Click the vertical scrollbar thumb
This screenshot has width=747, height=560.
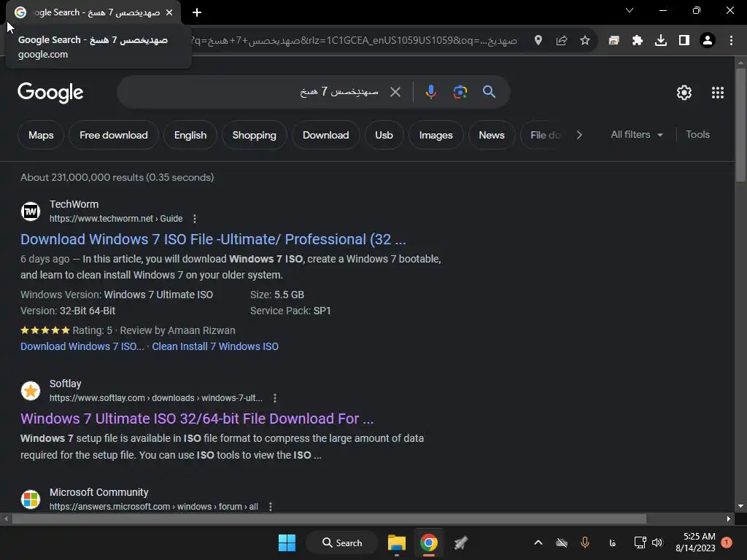coord(740,125)
